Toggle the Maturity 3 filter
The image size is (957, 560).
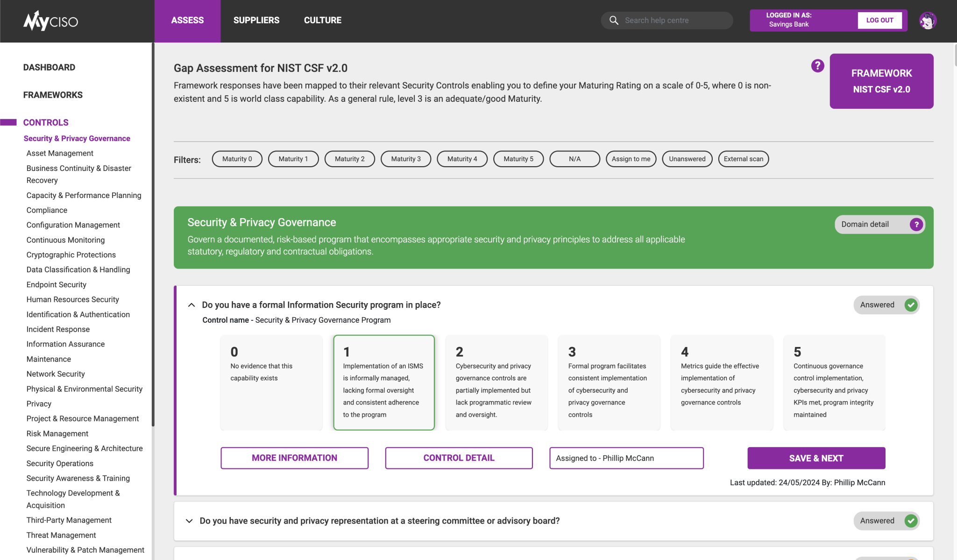[x=405, y=159]
